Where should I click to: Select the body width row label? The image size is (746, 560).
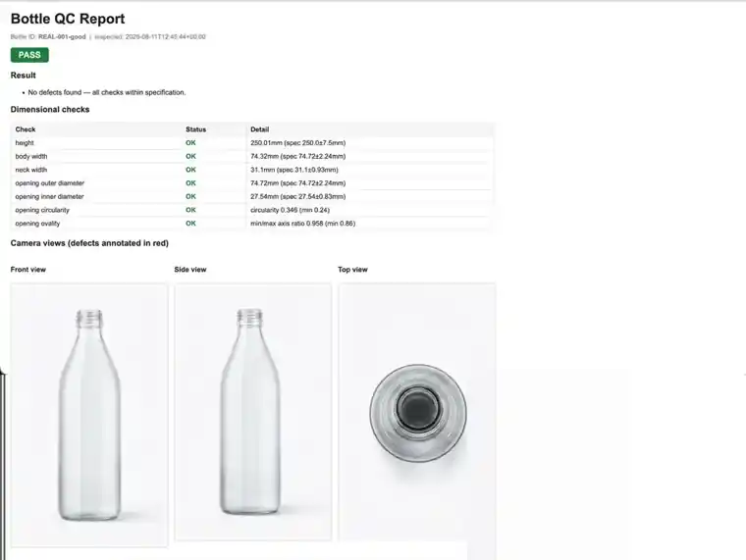(31, 156)
